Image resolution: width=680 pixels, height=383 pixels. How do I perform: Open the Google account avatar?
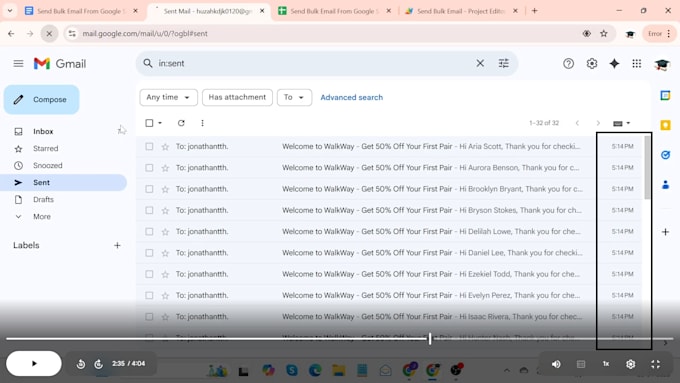[662, 64]
